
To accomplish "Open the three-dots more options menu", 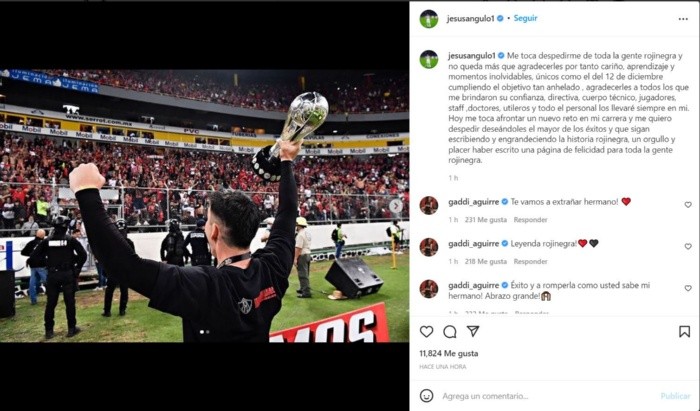I will pyautogui.click(x=683, y=19).
